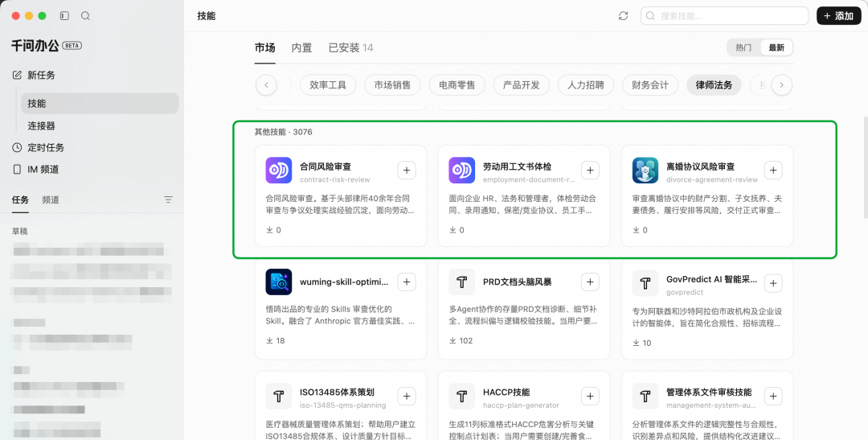Switch to the 市场 tab

coord(264,47)
